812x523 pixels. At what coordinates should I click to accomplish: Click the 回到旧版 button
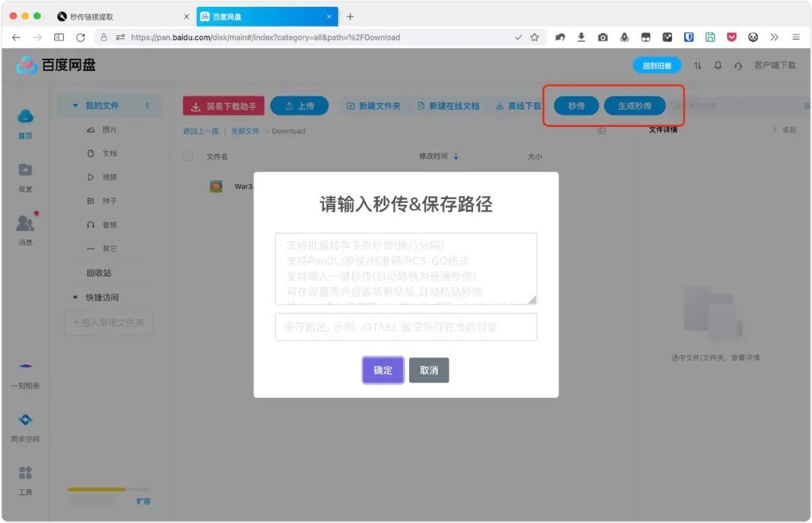pos(657,66)
